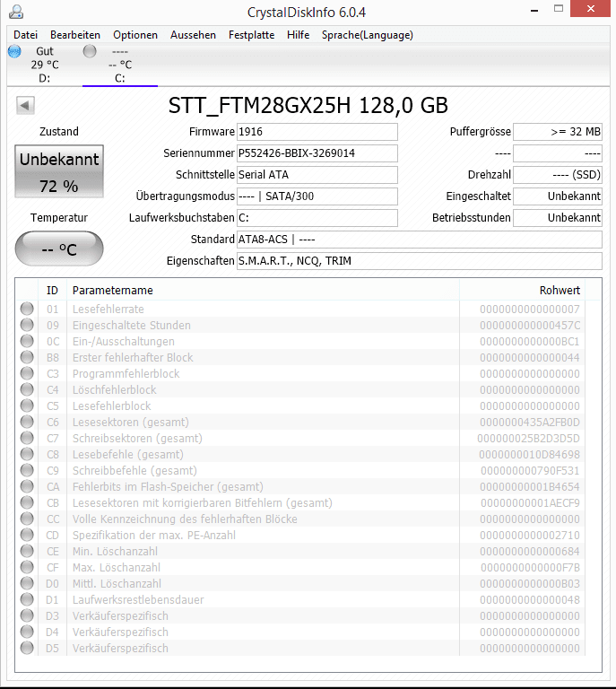
Task: Click the Schnittstelle field Serial ATA
Action: (317, 175)
